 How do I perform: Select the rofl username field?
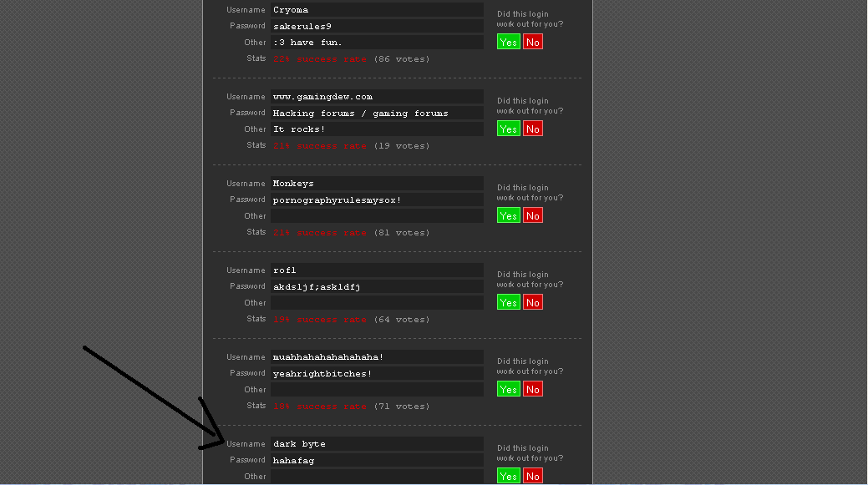click(377, 270)
